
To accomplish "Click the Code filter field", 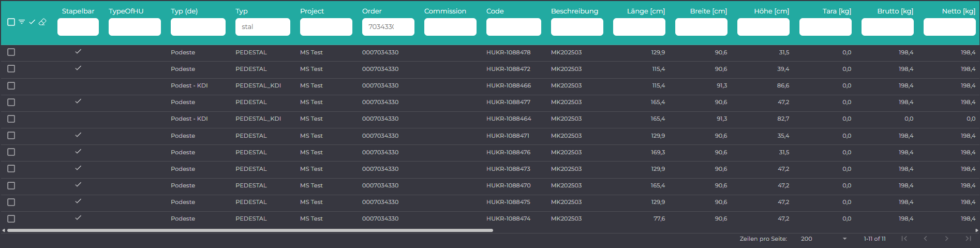I will (514, 27).
